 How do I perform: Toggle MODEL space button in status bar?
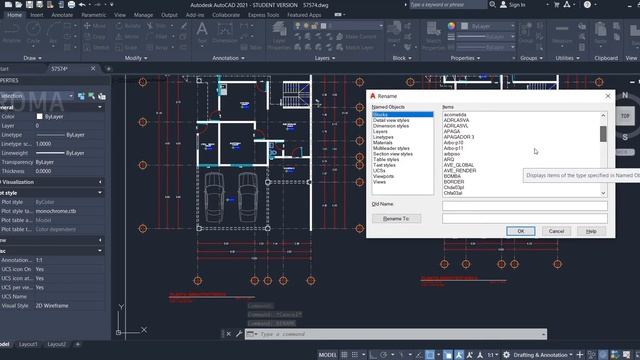pos(328,355)
